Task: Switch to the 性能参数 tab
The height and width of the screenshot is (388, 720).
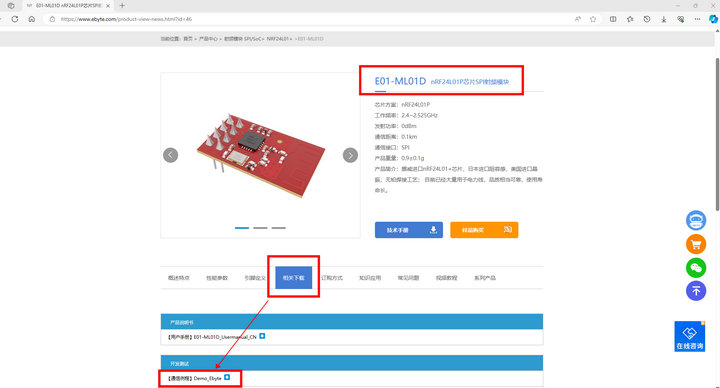Action: [x=217, y=278]
